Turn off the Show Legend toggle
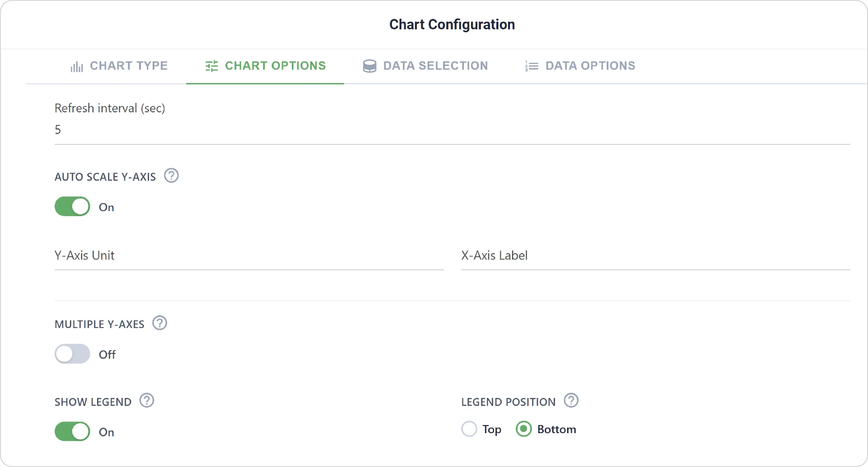868x467 pixels. [72, 431]
